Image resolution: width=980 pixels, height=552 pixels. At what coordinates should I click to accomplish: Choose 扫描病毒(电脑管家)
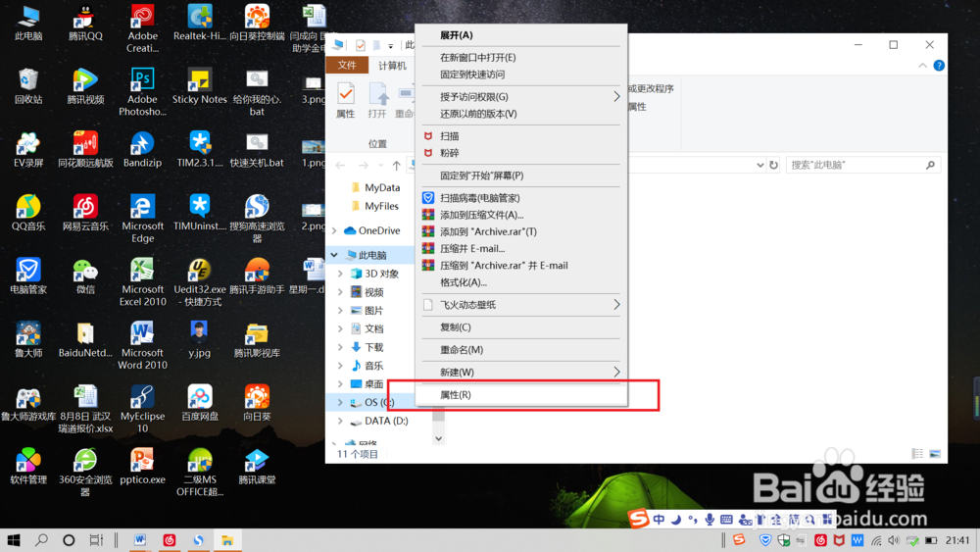(521, 198)
